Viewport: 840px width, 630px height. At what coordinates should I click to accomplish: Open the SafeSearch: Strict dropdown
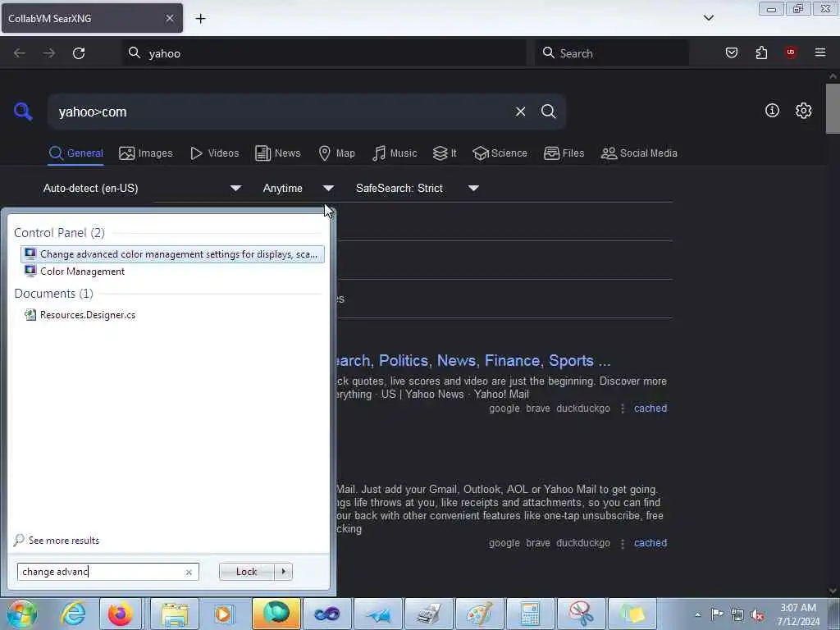pos(418,188)
